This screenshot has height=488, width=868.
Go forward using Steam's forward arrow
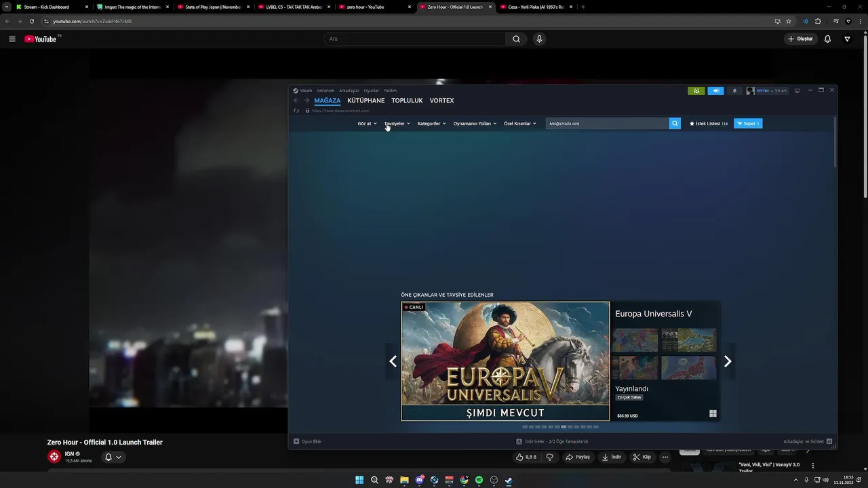(x=307, y=100)
